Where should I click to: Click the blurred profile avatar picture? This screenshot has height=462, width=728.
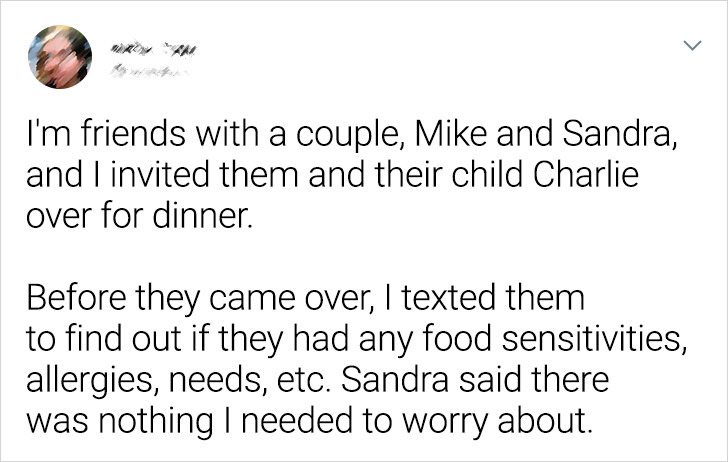(x=60, y=57)
